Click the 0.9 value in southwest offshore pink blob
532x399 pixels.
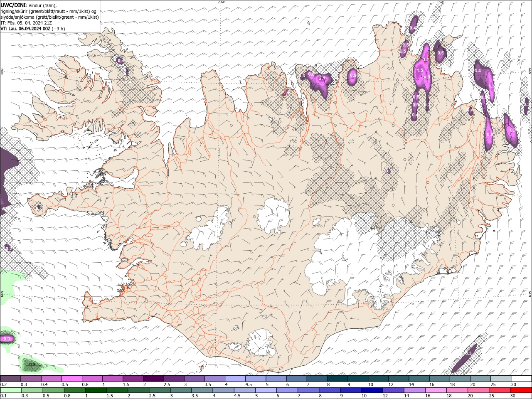(7, 339)
